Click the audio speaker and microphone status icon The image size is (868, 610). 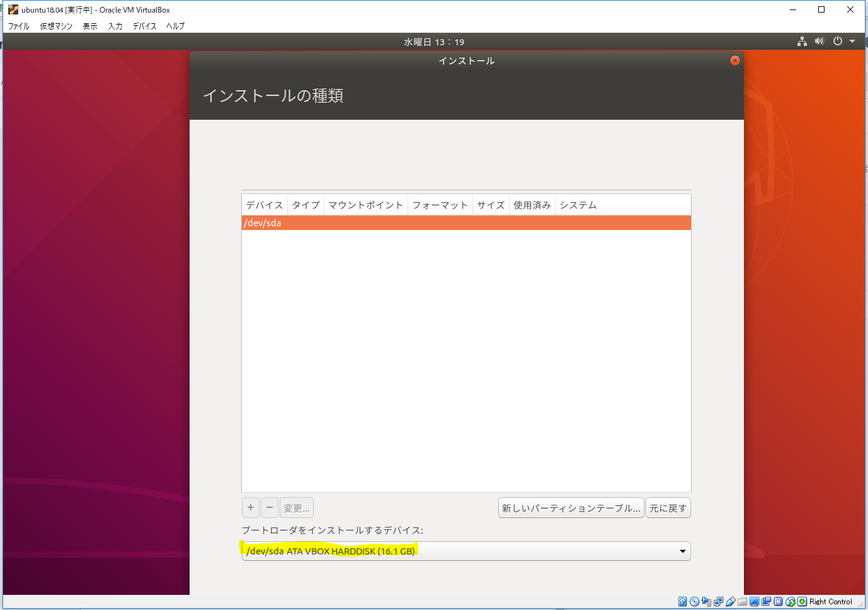[x=707, y=602]
